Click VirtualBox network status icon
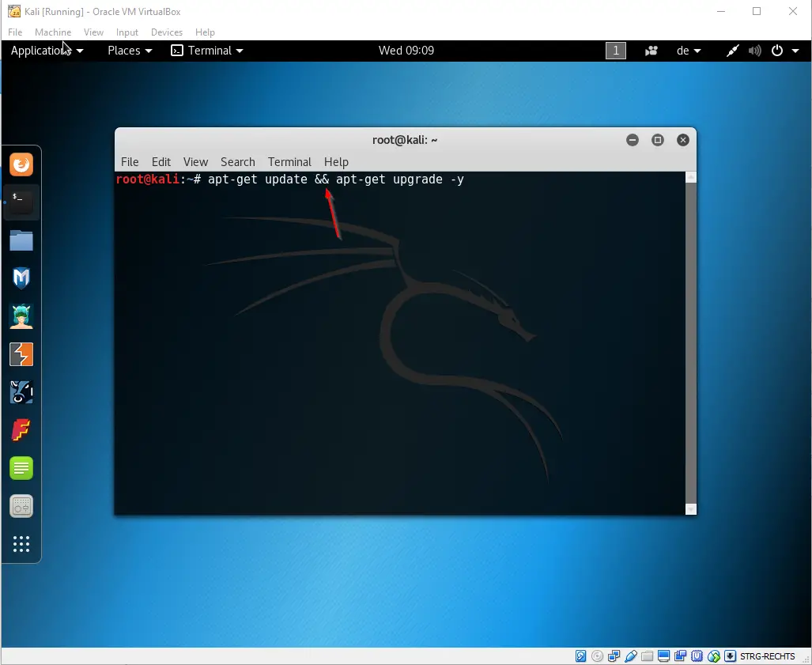Screen dimensions: 812x665 tap(614, 656)
